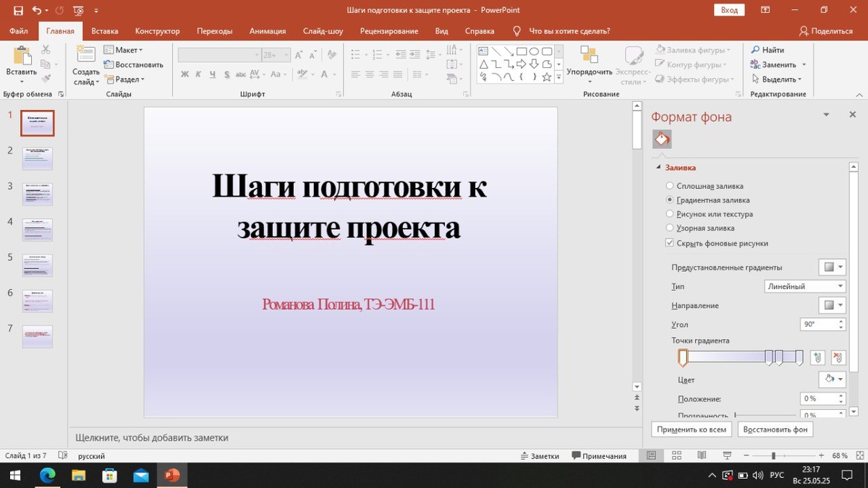Select the five-point star shape
This screenshot has height=488, width=868.
coord(547,77)
